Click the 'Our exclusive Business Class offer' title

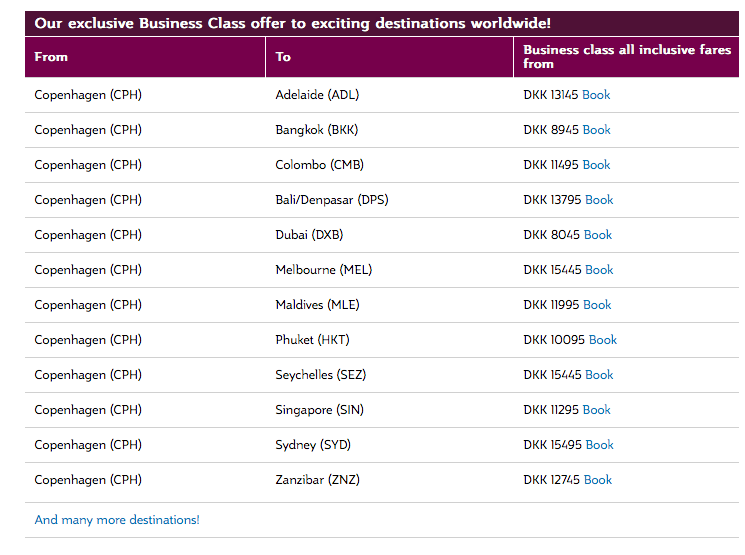[x=292, y=23]
